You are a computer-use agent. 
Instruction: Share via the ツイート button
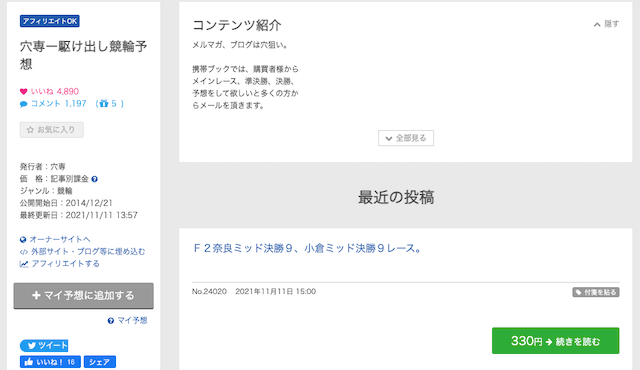(44, 346)
